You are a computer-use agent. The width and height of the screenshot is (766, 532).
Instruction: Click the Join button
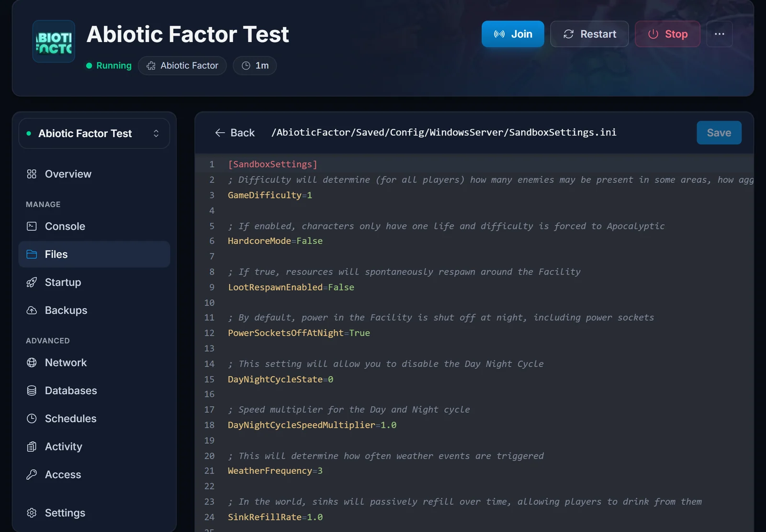[x=513, y=34]
